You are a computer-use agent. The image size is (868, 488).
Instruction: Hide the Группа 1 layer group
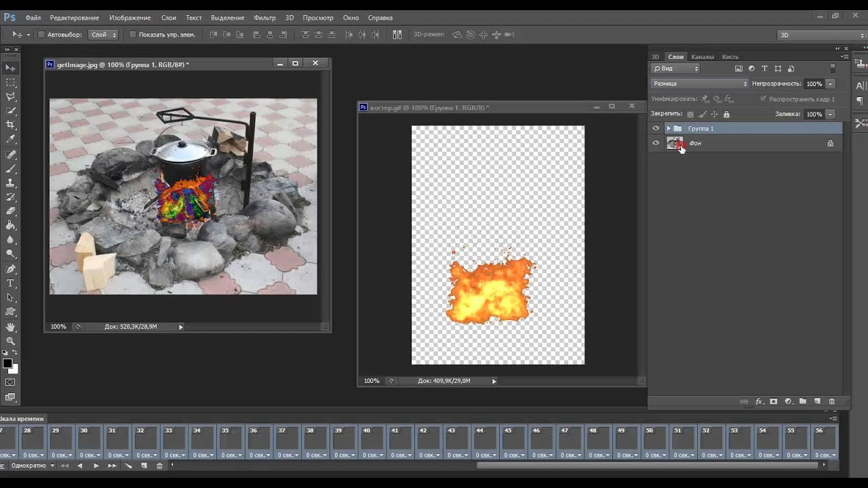656,128
